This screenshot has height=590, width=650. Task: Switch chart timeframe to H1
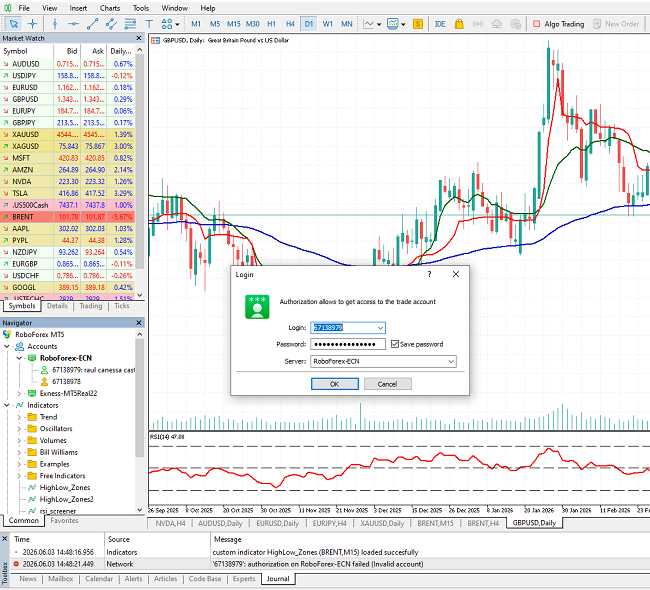[272, 24]
